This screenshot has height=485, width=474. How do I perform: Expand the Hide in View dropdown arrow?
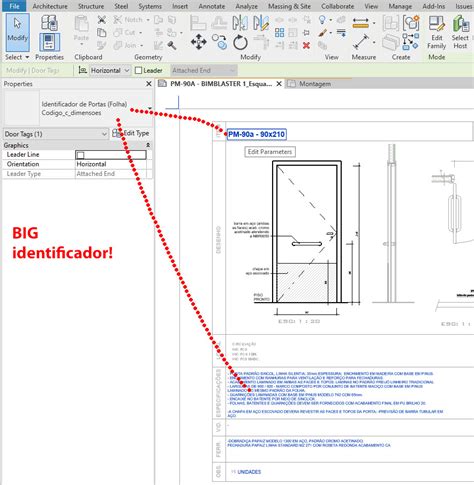[x=331, y=20]
